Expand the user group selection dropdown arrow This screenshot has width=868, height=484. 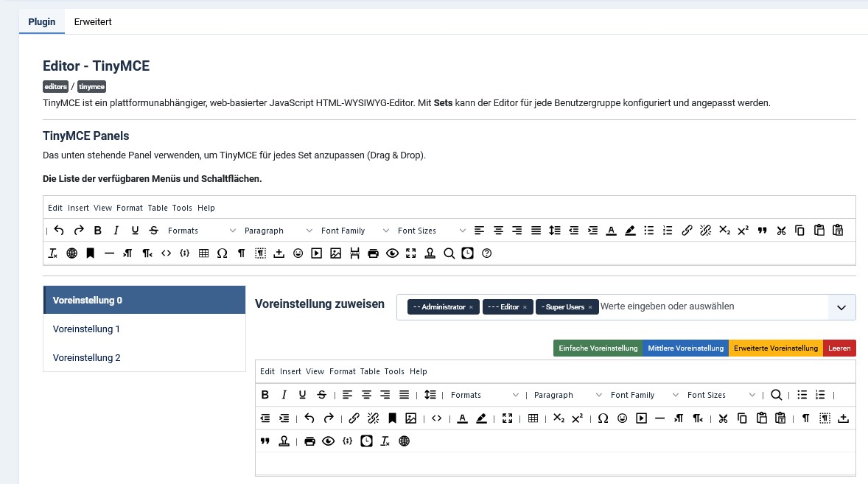coord(841,307)
